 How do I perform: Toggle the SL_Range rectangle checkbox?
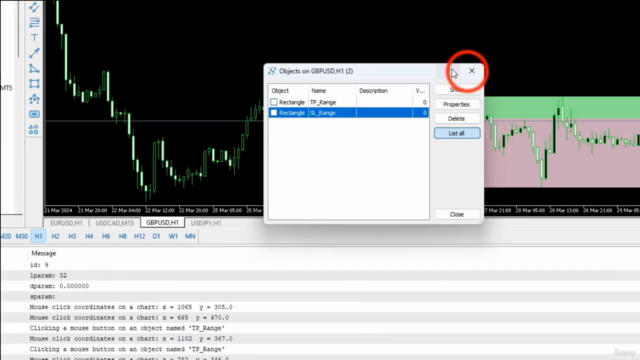point(274,113)
